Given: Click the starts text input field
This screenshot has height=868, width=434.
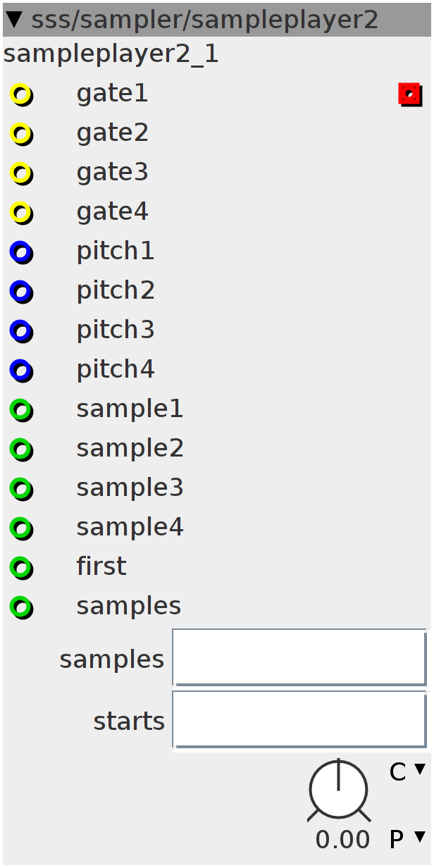Looking at the screenshot, I should pyautogui.click(x=299, y=719).
